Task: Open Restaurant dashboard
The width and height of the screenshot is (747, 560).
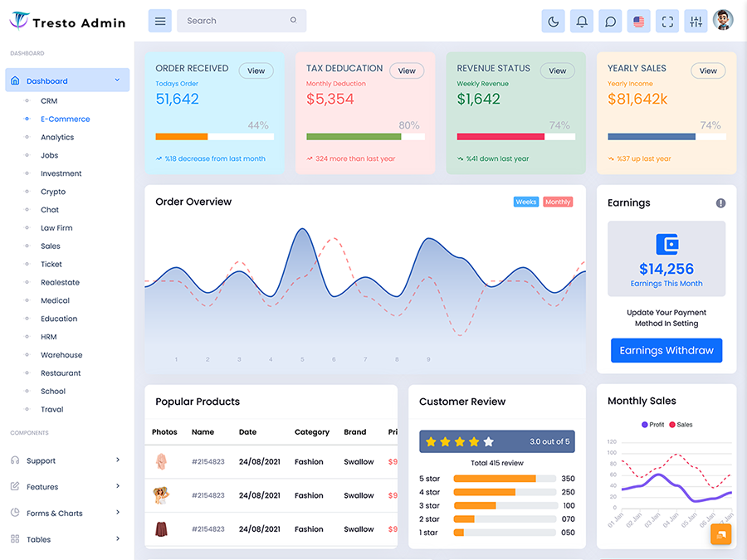Action: (61, 373)
